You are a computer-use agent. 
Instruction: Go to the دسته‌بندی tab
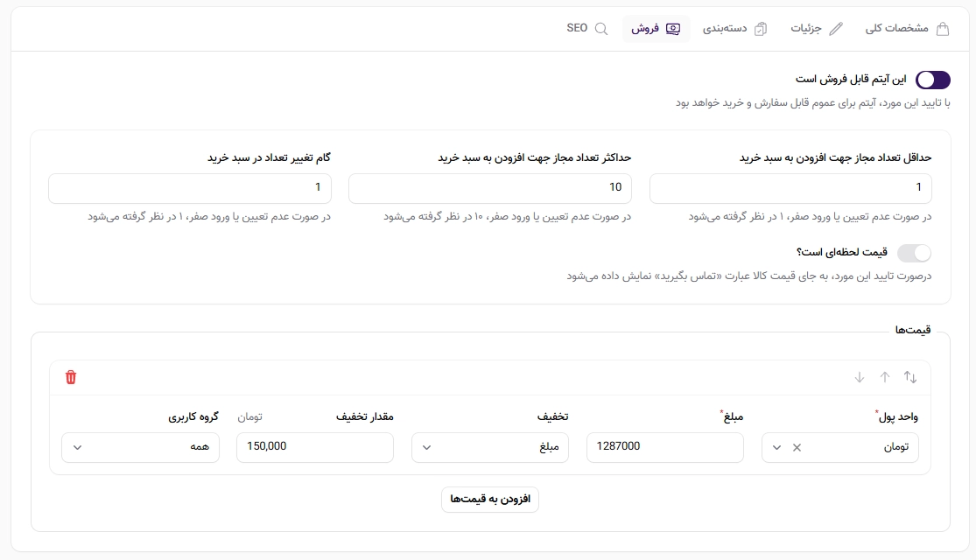pyautogui.click(x=735, y=29)
